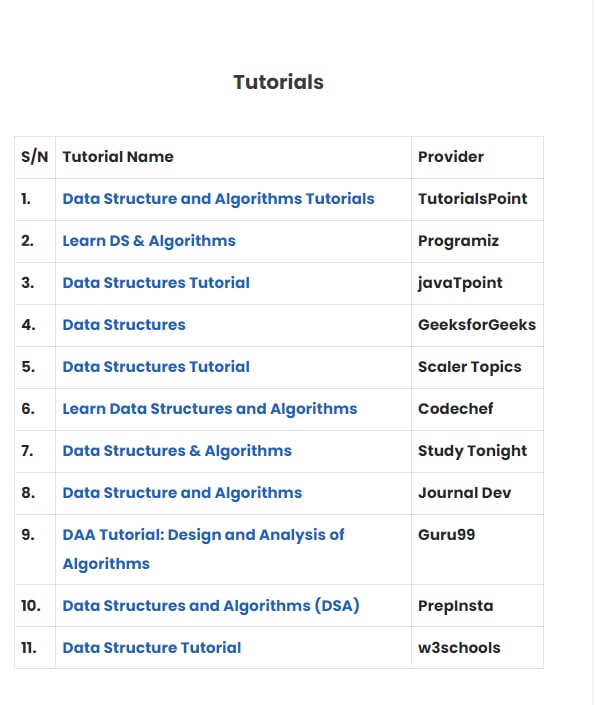Open w3schools Data Structure Tutorial link
Viewport: 596px width, 705px height.
pos(151,648)
